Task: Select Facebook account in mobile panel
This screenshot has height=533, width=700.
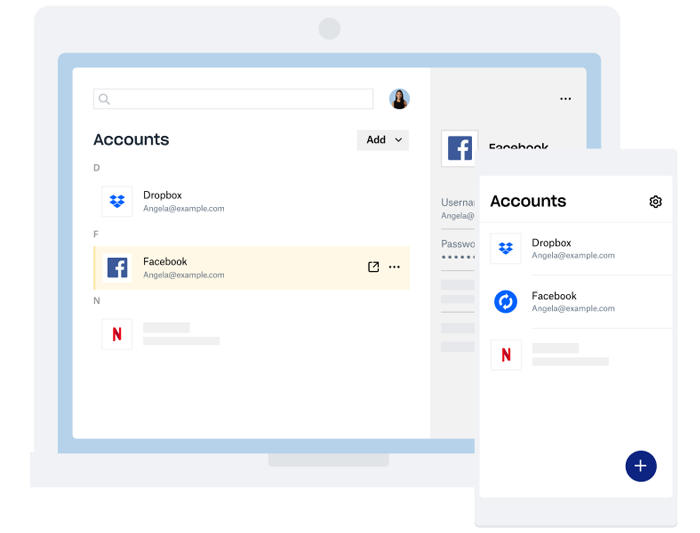Action: pos(576,302)
